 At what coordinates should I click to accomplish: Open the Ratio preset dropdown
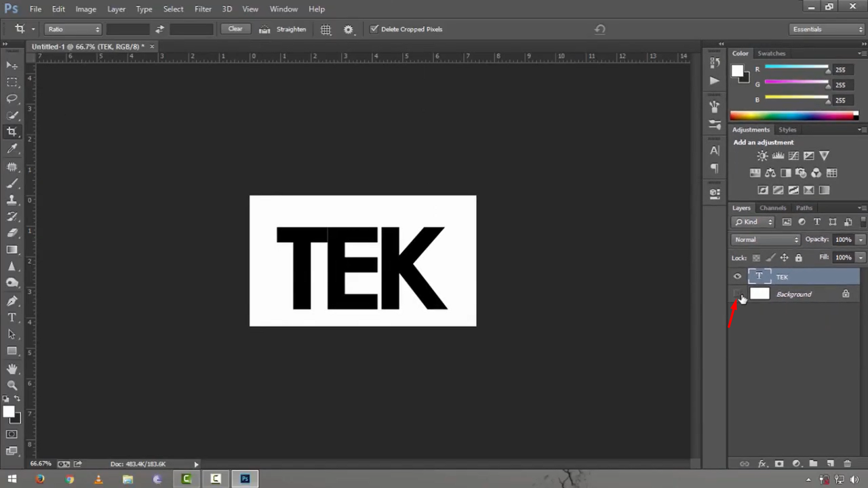73,28
